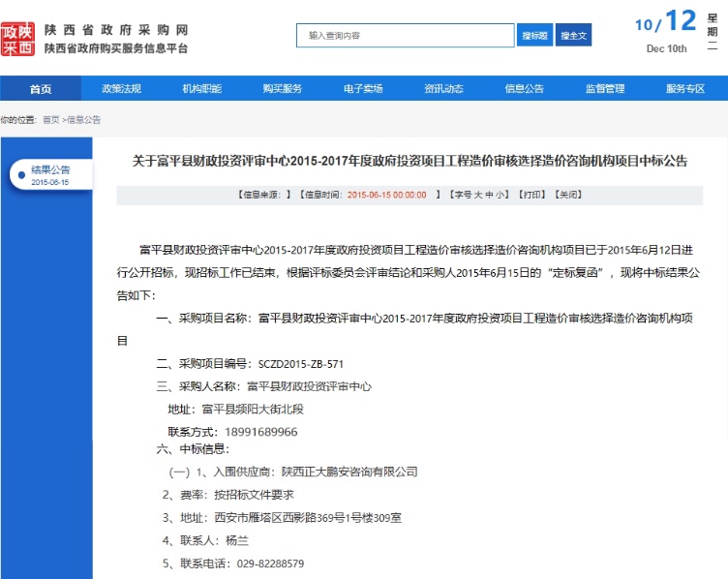This screenshot has height=579, width=728.
Task: Open 信息公告 in the nav bar
Action: point(524,89)
